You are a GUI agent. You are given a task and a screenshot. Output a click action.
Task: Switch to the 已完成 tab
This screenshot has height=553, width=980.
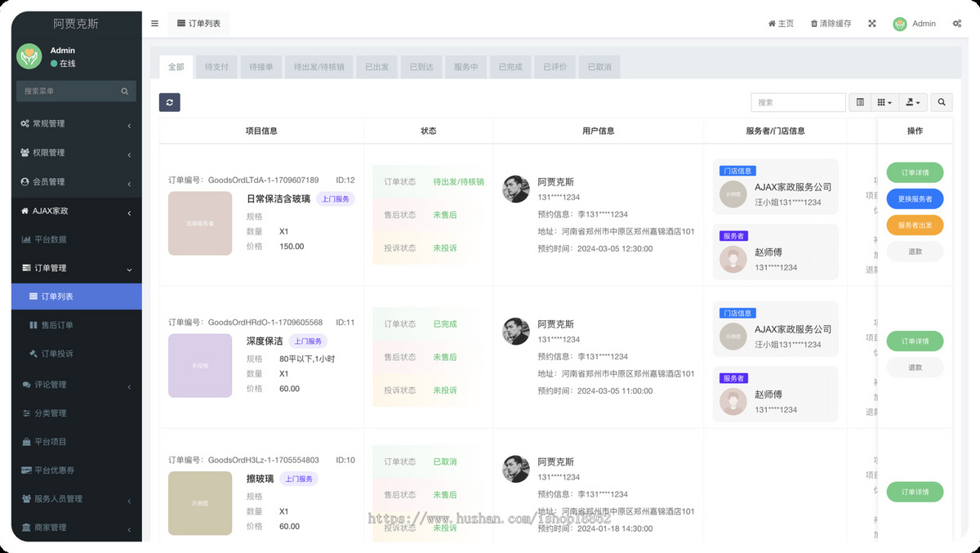coord(510,67)
